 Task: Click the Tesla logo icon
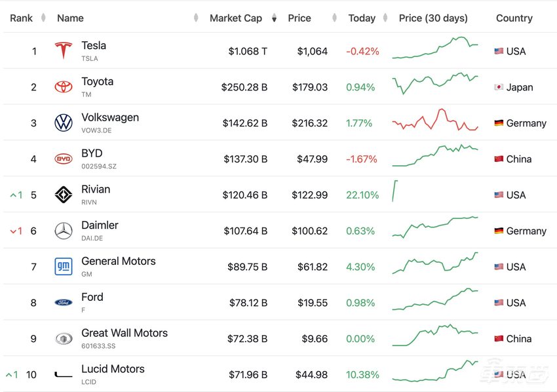(64, 51)
